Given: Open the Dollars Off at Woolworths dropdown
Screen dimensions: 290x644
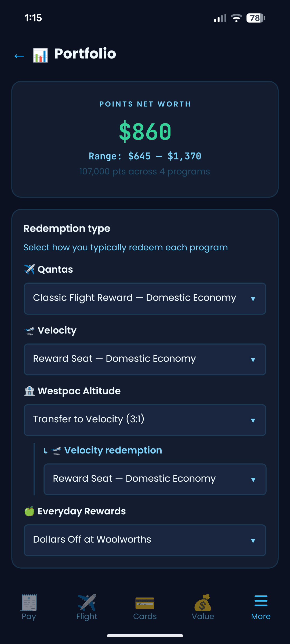Looking at the screenshot, I should (145, 540).
